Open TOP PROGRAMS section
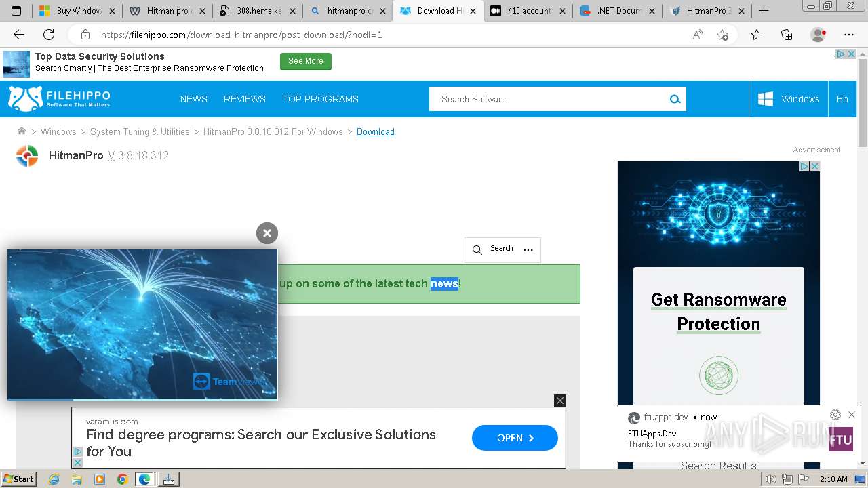The height and width of the screenshot is (488, 868). pos(320,99)
